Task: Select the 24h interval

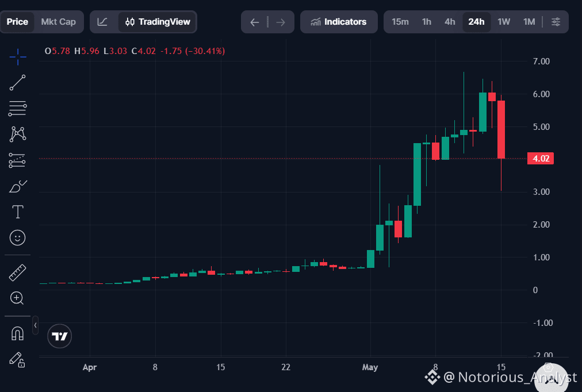Action: 476,22
